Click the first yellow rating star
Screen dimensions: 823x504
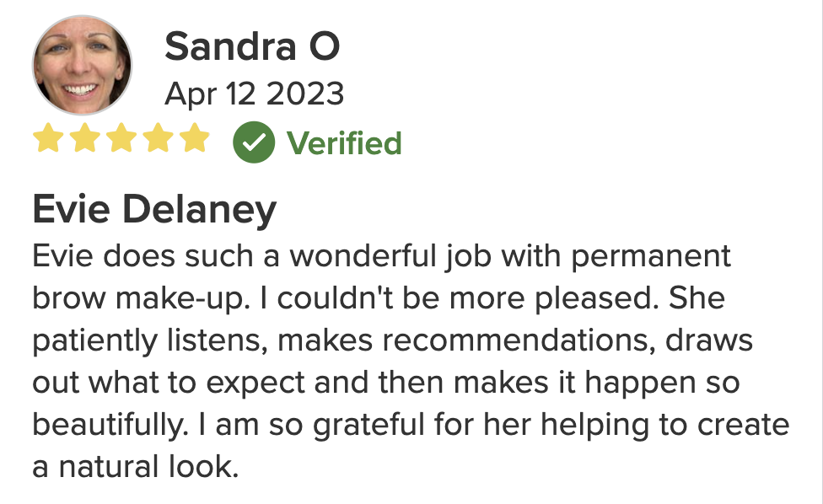pyautogui.click(x=49, y=139)
